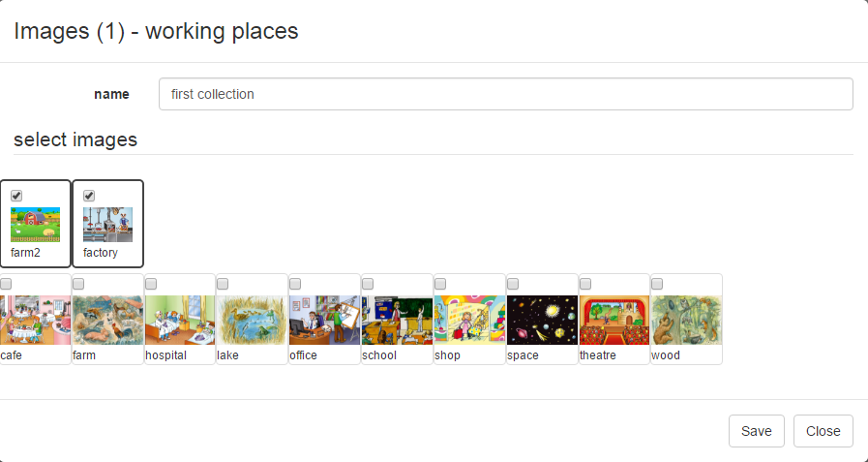Viewport: 868px width, 462px height.
Task: Tick the cafe image checkbox
Action: (6, 284)
